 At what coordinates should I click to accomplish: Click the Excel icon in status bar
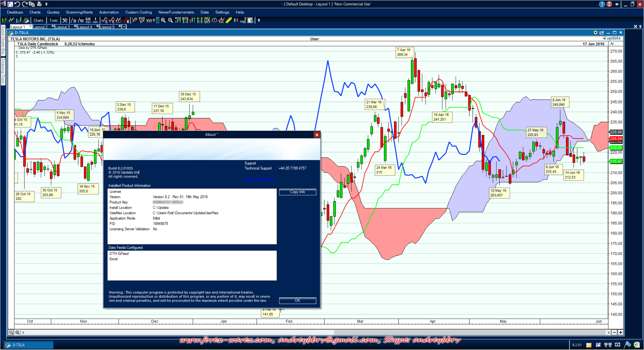click(x=637, y=345)
